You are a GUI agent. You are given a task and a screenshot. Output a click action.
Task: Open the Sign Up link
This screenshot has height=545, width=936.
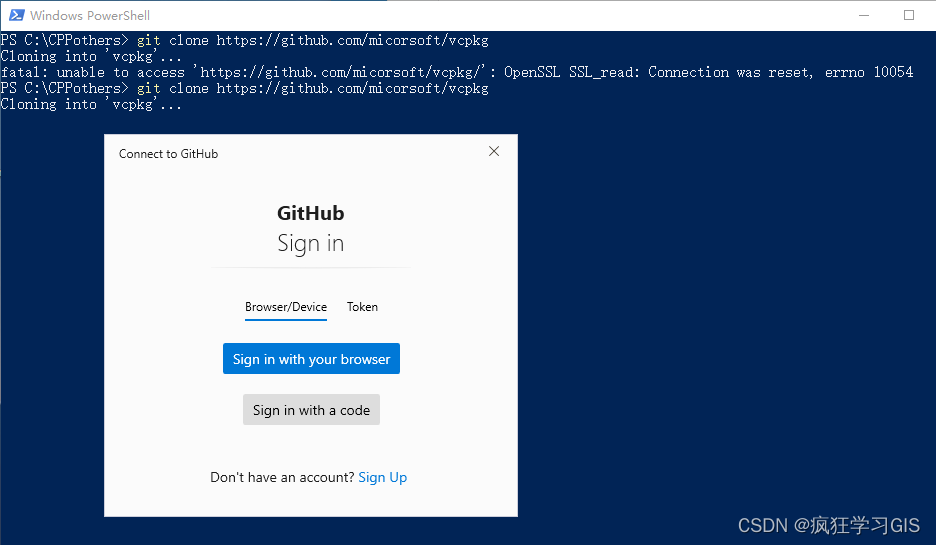383,478
